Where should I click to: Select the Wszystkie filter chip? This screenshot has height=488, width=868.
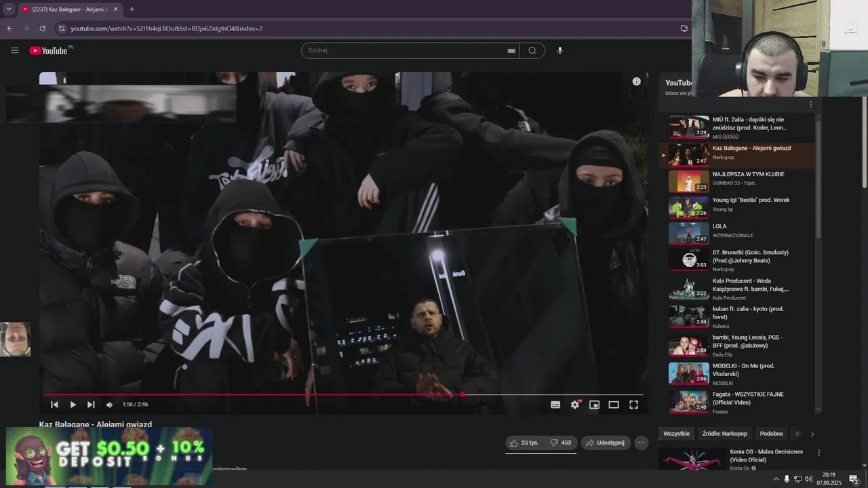pos(676,434)
